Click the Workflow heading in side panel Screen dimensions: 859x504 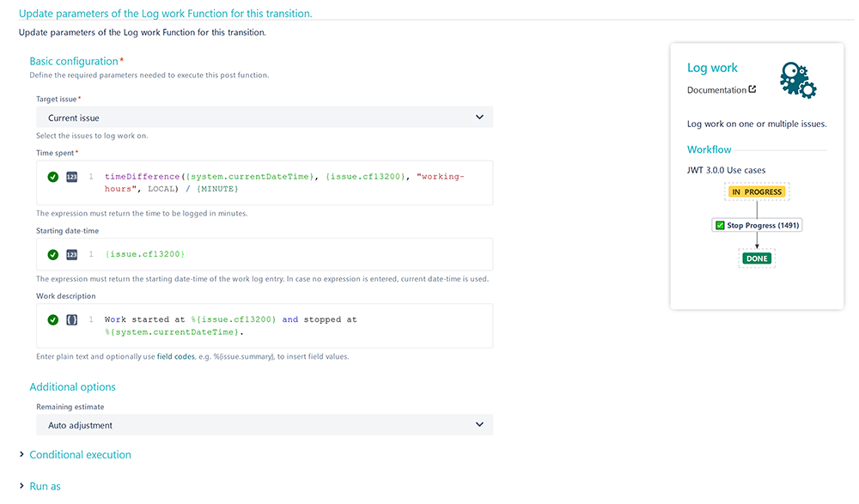pyautogui.click(x=709, y=149)
